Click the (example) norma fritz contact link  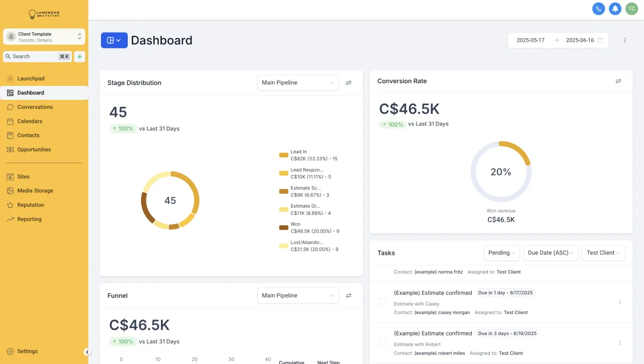438,272
